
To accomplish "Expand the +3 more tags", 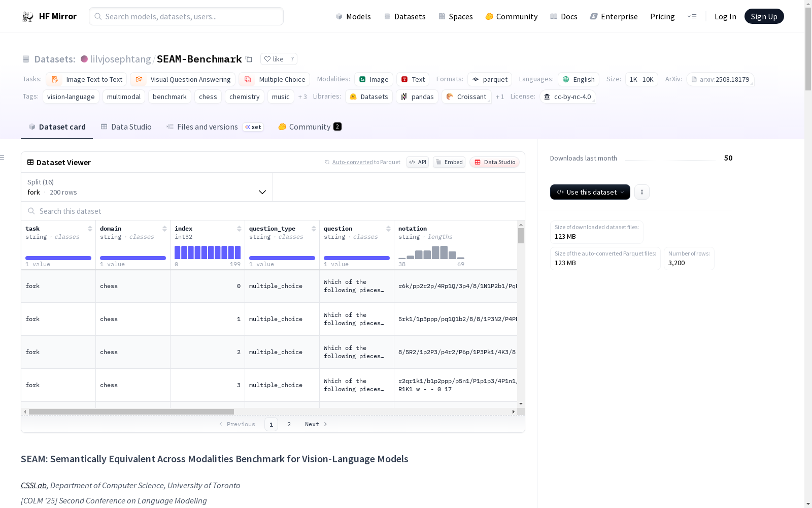I will coord(302,97).
